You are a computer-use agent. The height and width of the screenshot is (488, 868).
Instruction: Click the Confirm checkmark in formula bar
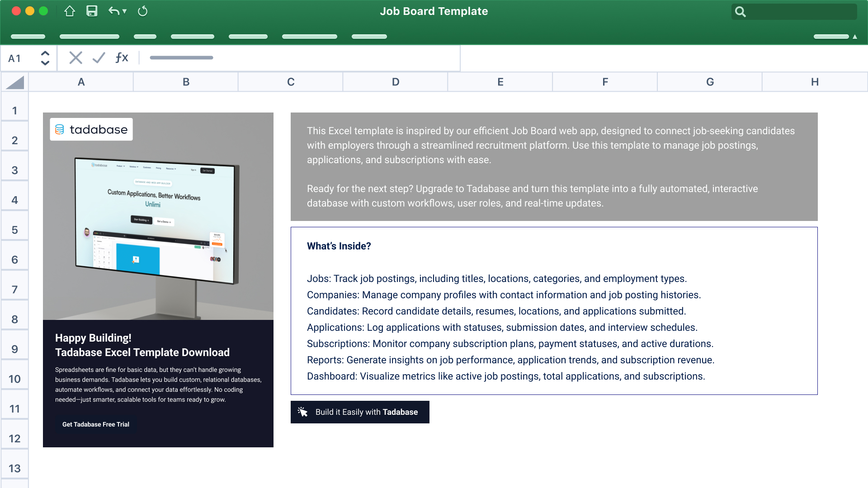(x=99, y=58)
